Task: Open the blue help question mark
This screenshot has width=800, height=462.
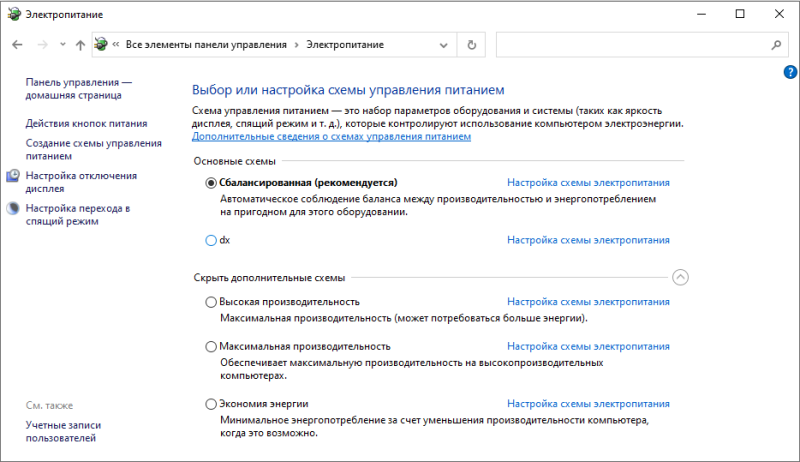Action: pos(790,72)
